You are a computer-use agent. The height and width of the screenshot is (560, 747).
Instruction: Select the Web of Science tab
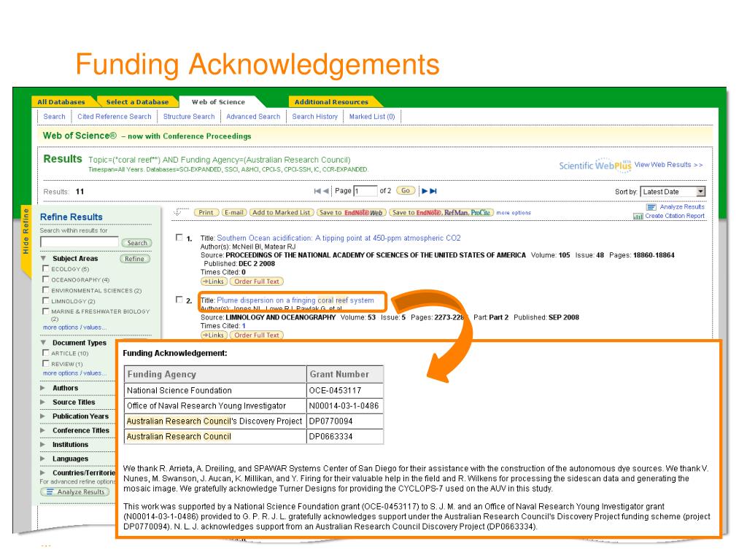219,102
